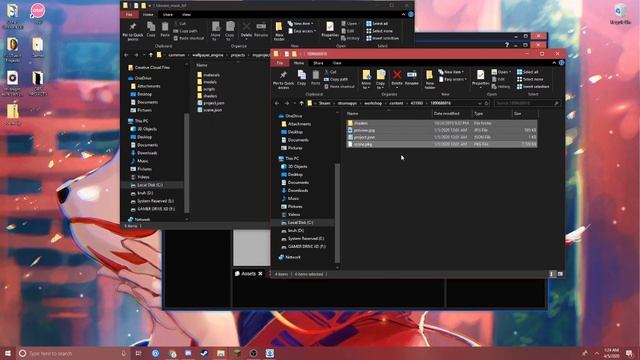Click the taskbar search box
This screenshot has height=360, width=640.
click(74, 353)
